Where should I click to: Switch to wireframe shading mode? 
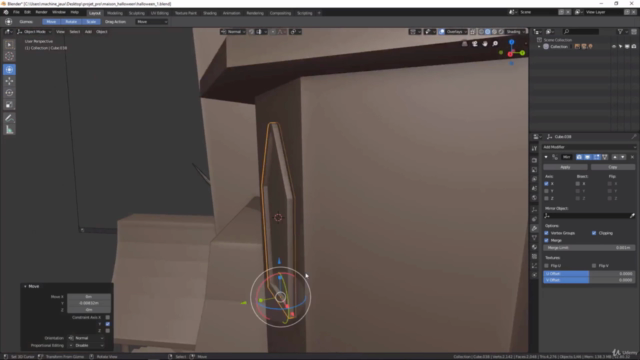click(481, 32)
